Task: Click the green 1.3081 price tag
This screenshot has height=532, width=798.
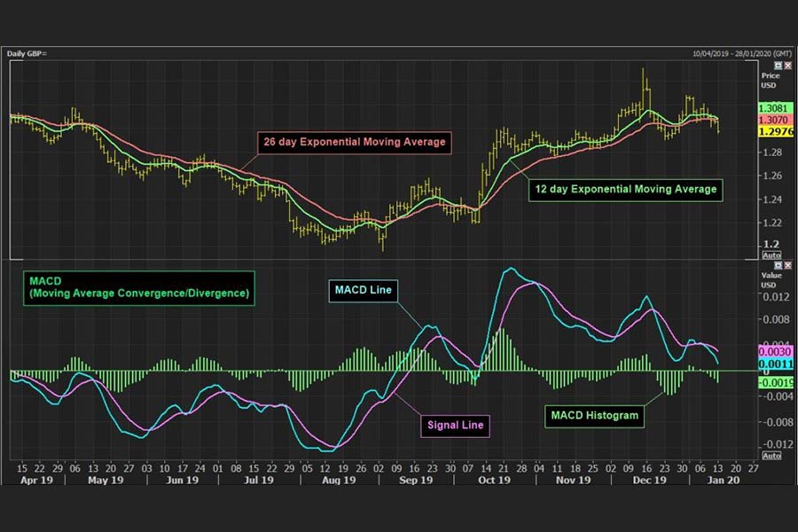Action: pos(775,108)
